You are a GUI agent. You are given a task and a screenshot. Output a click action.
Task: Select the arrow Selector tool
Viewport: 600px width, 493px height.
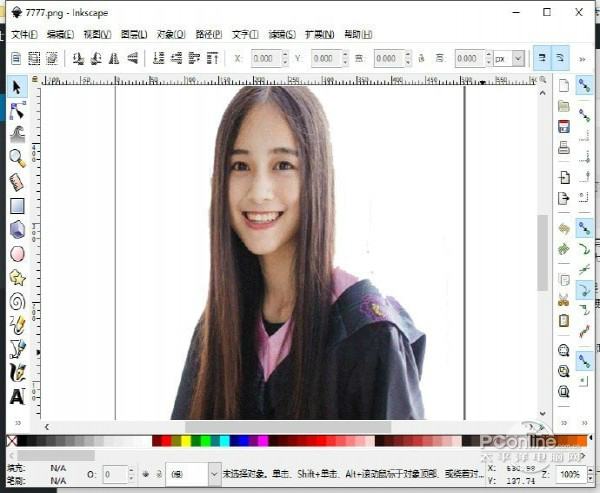click(x=16, y=87)
